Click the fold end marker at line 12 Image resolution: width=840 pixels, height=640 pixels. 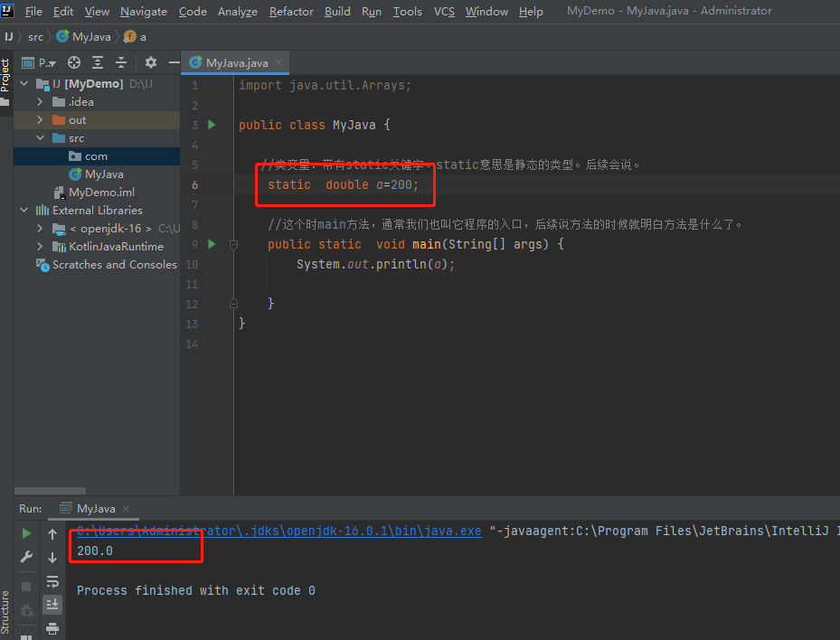[x=233, y=304]
